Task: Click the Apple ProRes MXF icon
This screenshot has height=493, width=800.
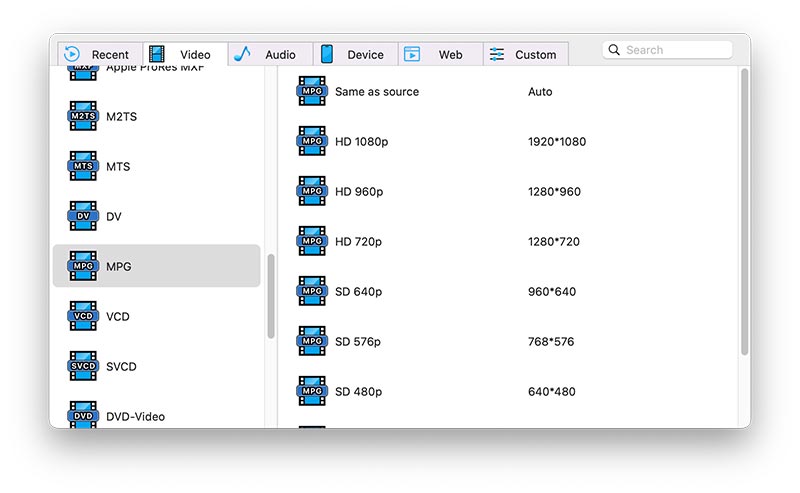Action: [83, 73]
